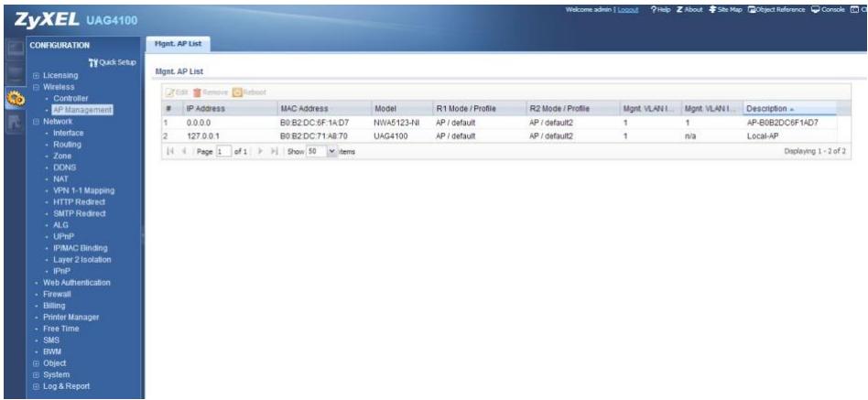Click the Remove trash icon

pyautogui.click(x=196, y=92)
